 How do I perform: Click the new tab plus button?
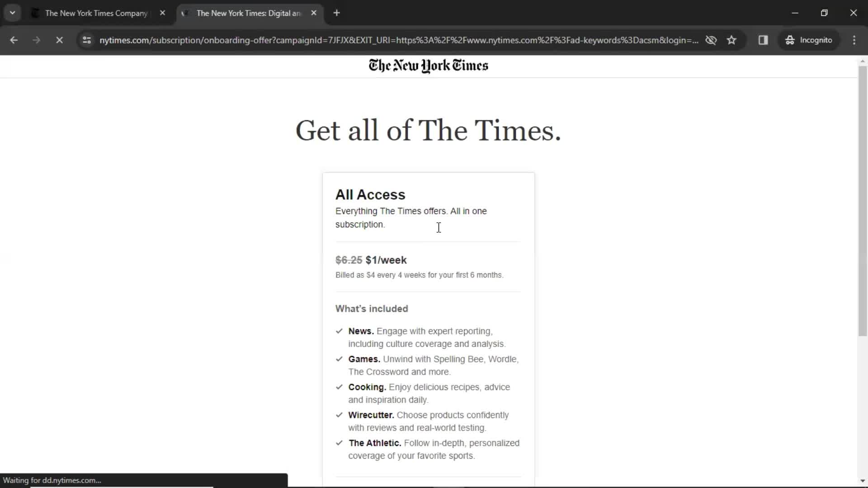pyautogui.click(x=336, y=13)
